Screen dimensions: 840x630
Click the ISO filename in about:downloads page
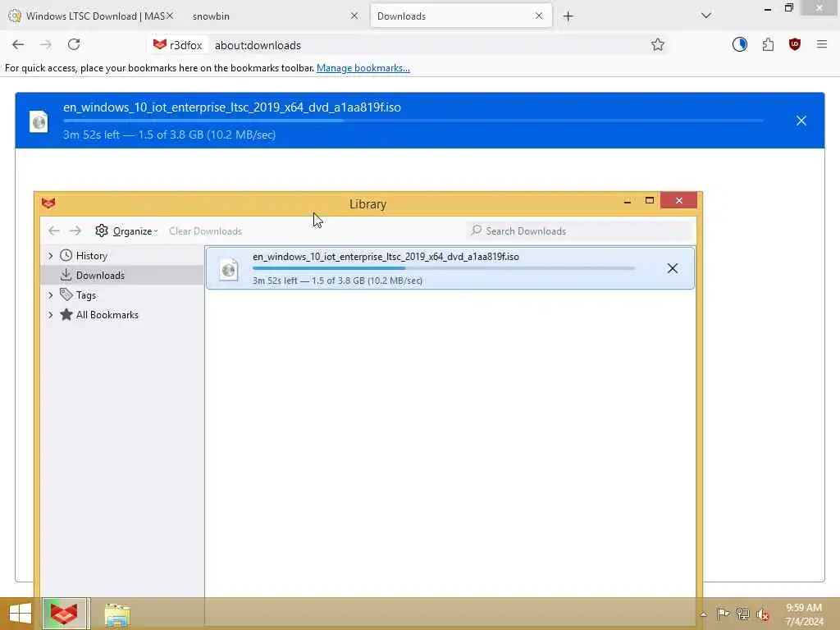[232, 107]
